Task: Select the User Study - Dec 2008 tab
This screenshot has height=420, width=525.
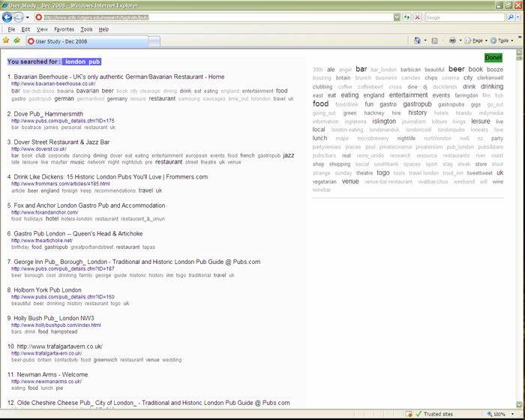Action: tap(87, 41)
